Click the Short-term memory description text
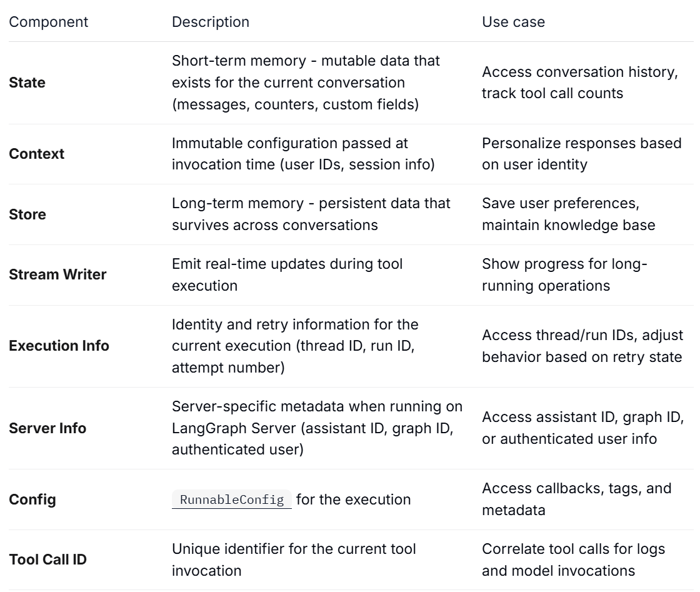700x592 pixels. (306, 83)
